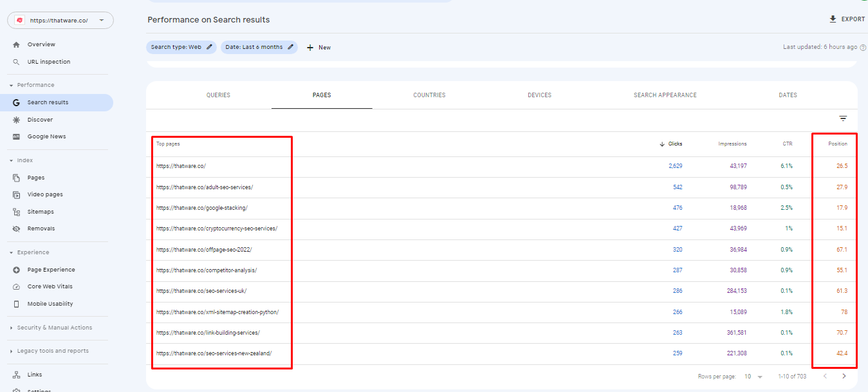Viewport: 868px width, 392px height.
Task: Click the https://thatware.co/ homepage row
Action: click(x=502, y=166)
